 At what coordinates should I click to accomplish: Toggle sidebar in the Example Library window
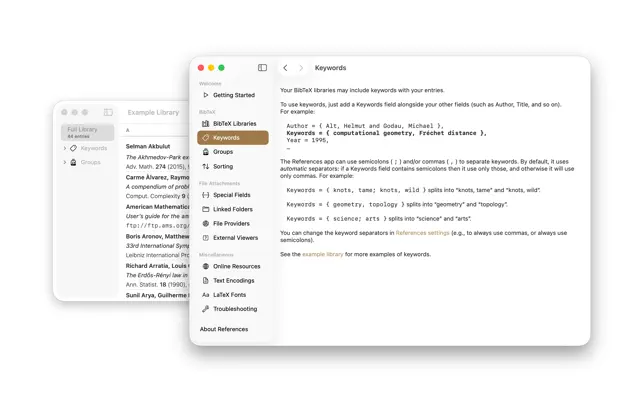pyautogui.click(x=108, y=112)
